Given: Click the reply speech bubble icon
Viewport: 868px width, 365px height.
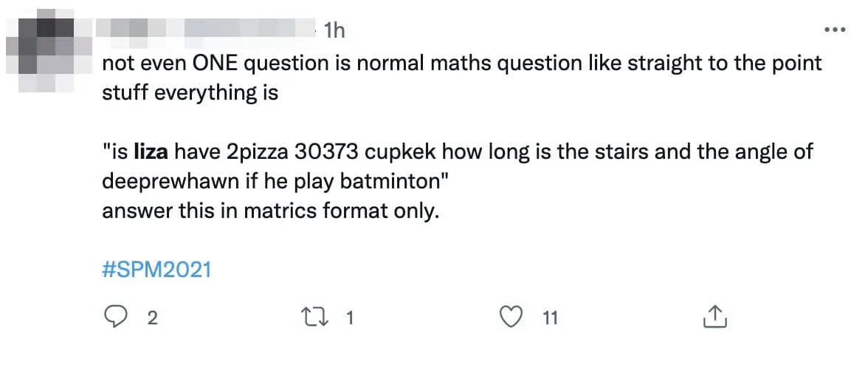Looking at the screenshot, I should (x=116, y=318).
